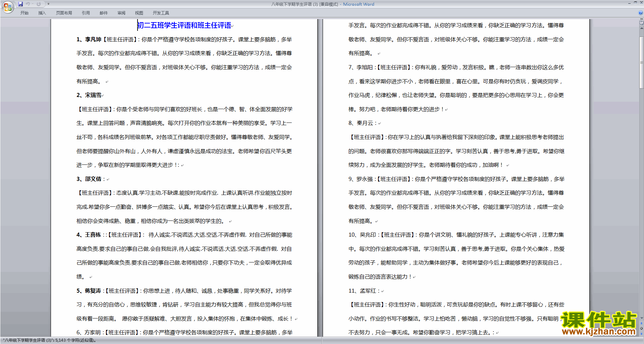Switch to the 视图 tab
644x344 pixels.
(139, 13)
